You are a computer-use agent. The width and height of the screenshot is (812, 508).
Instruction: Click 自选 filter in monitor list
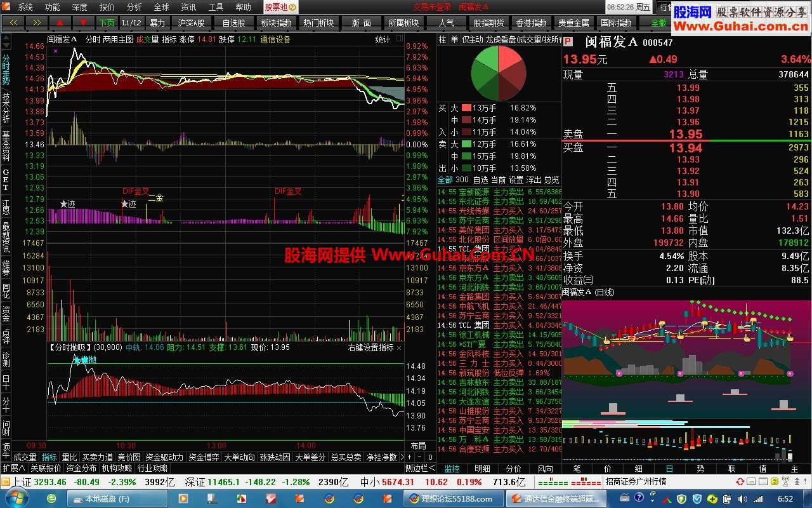[x=481, y=180]
